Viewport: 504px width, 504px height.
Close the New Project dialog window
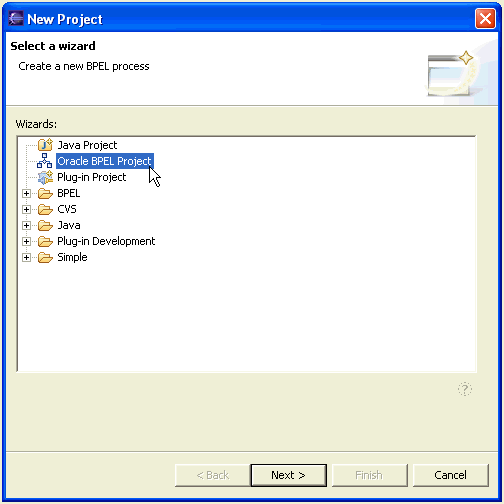[x=485, y=19]
